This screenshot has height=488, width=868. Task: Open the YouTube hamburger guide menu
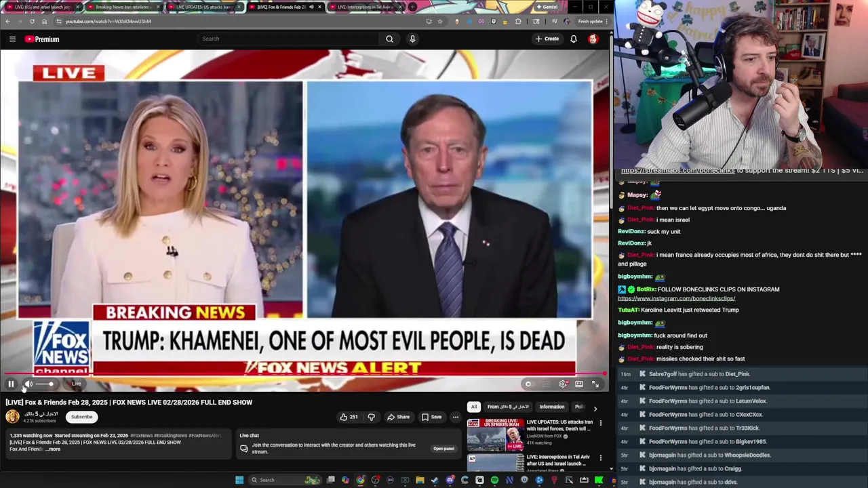point(12,39)
